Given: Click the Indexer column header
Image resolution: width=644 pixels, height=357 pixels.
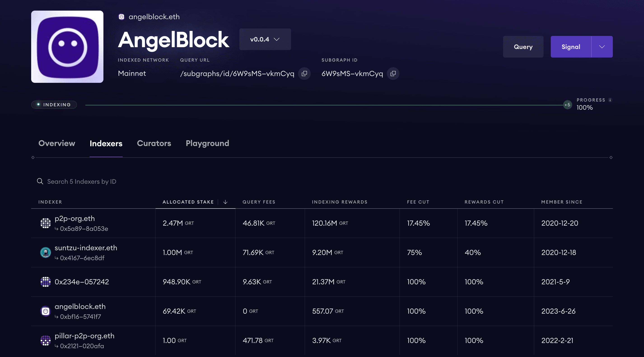Looking at the screenshot, I should tap(50, 202).
